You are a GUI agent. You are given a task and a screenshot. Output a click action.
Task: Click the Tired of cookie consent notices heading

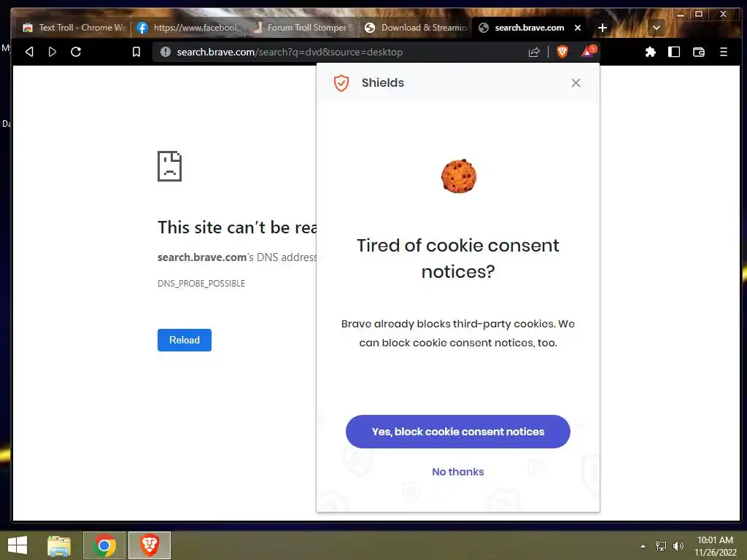(458, 259)
